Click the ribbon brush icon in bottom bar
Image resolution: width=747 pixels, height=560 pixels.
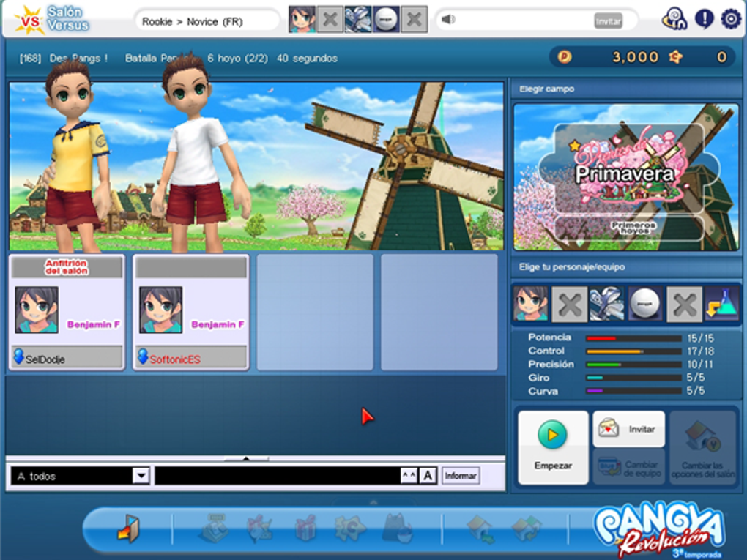260,529
